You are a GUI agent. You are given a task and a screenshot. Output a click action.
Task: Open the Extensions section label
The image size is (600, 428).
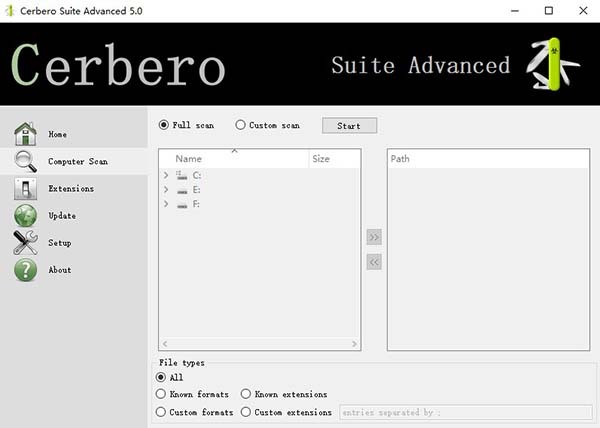tap(71, 189)
